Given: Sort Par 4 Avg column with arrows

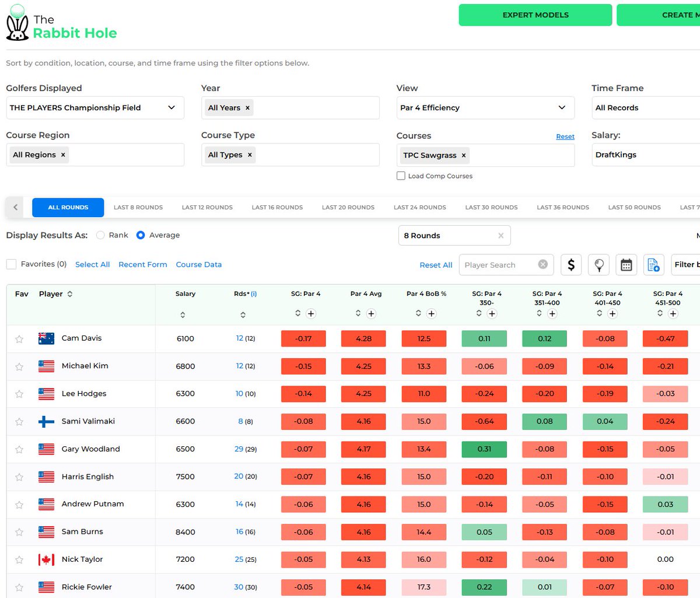Looking at the screenshot, I should [x=358, y=313].
